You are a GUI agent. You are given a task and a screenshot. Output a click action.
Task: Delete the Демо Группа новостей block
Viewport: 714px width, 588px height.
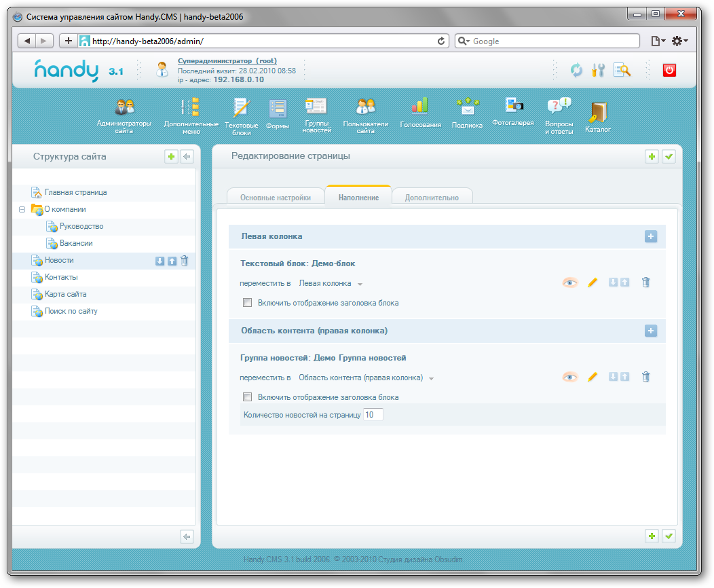[x=645, y=377]
